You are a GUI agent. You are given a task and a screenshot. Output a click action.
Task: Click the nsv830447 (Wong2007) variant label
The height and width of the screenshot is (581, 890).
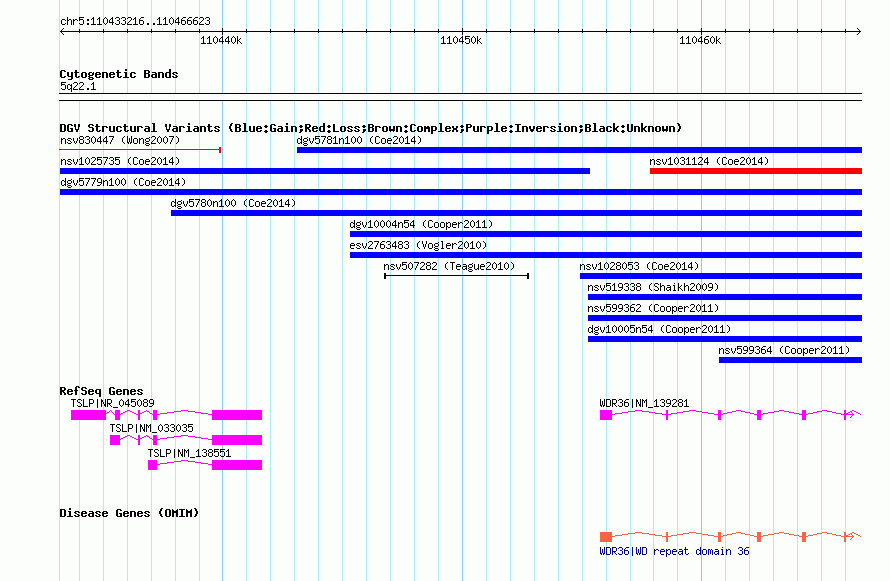point(120,140)
